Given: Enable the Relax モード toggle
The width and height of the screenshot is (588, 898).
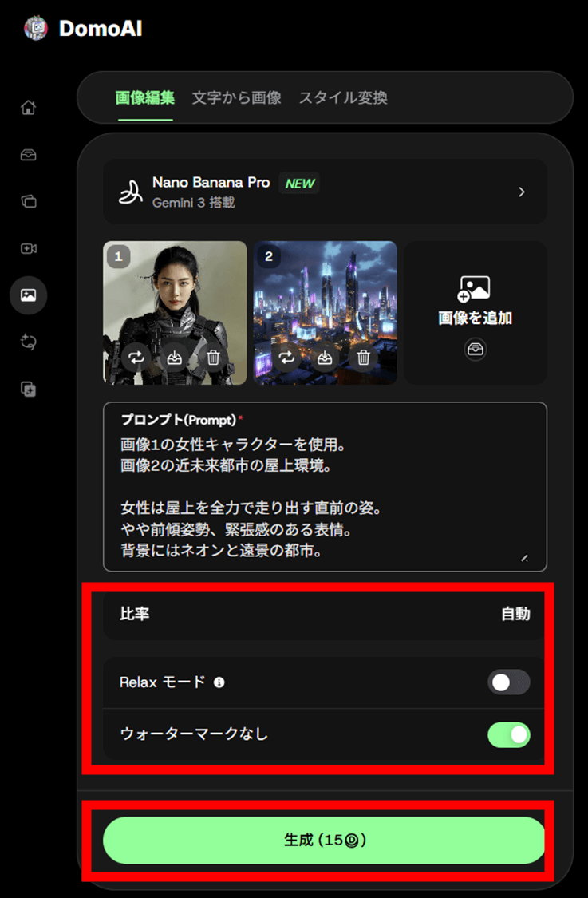Looking at the screenshot, I should click(508, 682).
